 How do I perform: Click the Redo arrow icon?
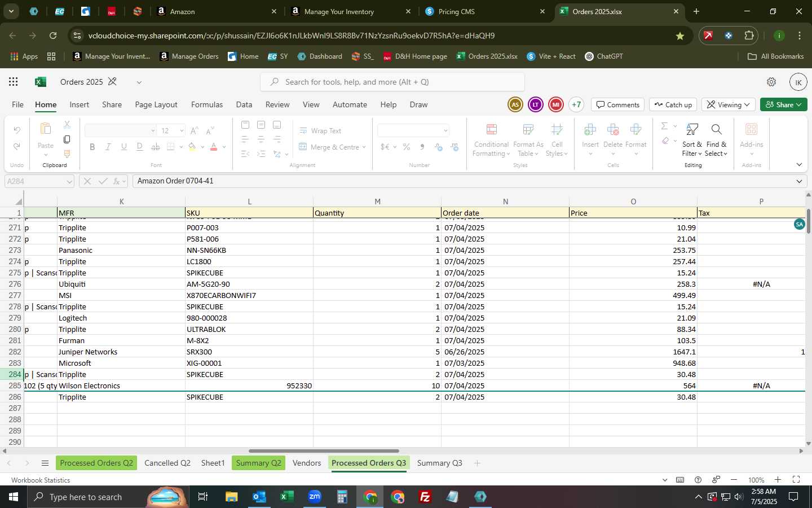click(17, 146)
